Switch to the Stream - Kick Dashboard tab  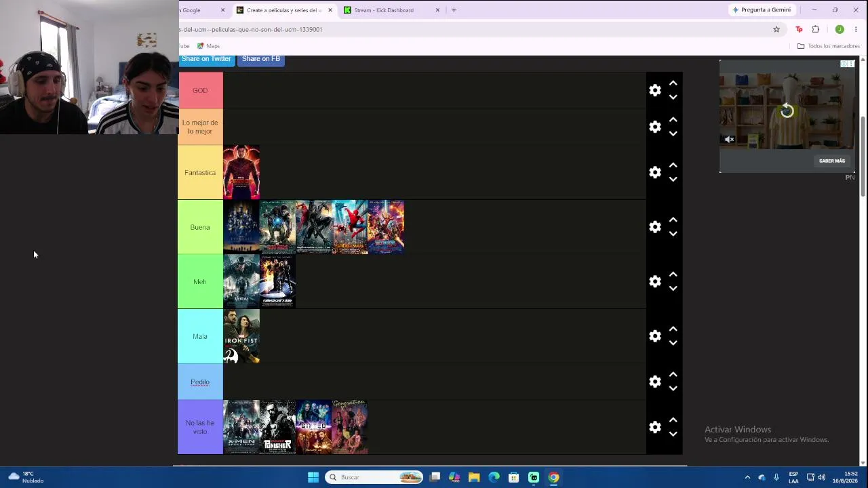[x=391, y=10]
